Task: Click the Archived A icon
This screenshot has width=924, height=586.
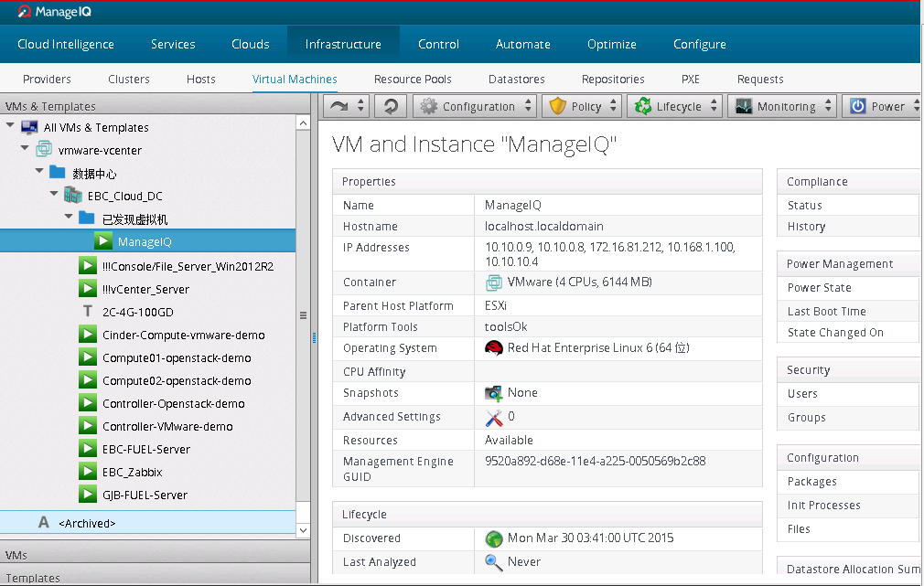Action: (44, 522)
